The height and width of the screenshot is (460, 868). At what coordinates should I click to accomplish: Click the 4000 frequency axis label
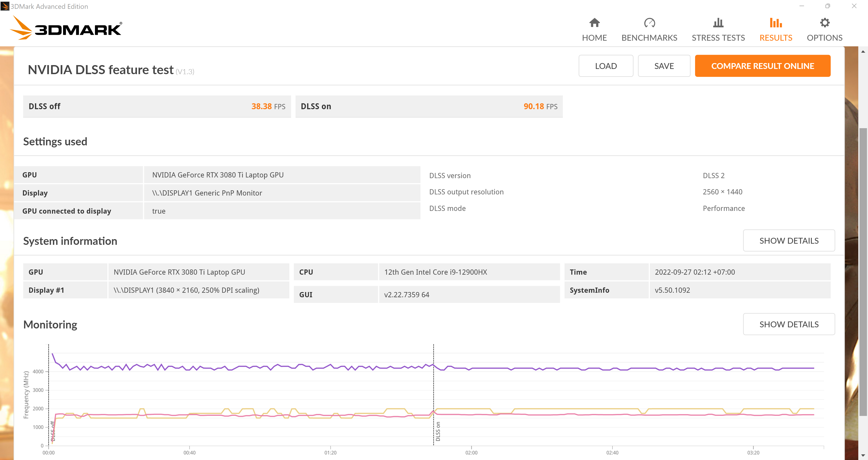pos(38,372)
